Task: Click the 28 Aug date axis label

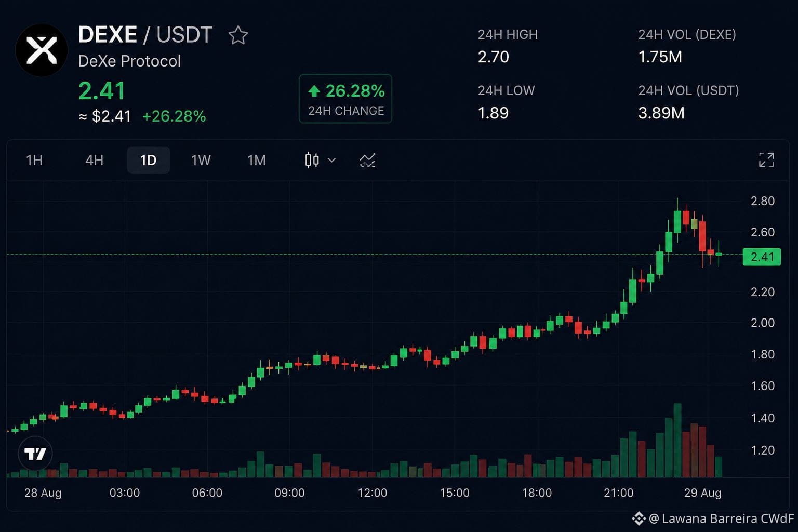Action: point(43,493)
